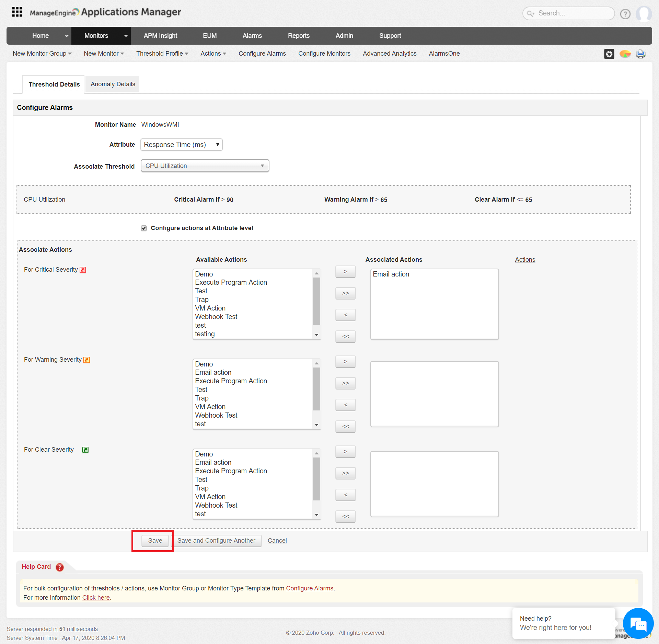Select Webhook Test in Critical available actions
The image size is (659, 644).
[216, 317]
